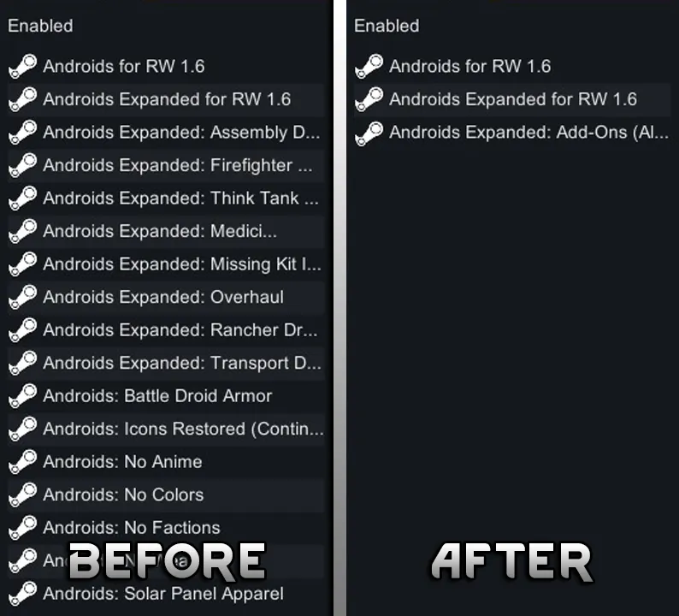Screen dimensions: 679x616
Task: Select Androids Expanded: Rancher Dr... entry
Action: tap(180, 330)
